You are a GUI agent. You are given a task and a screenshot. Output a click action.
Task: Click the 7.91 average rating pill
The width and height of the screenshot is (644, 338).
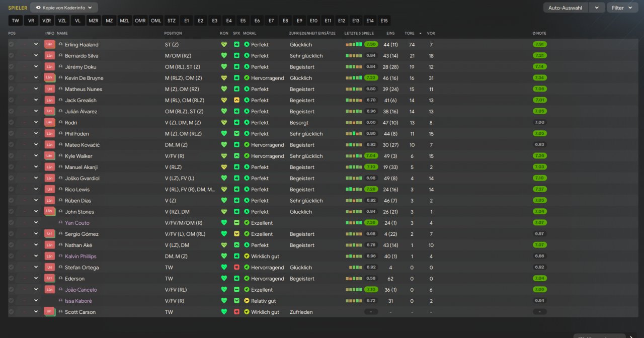(x=539, y=44)
